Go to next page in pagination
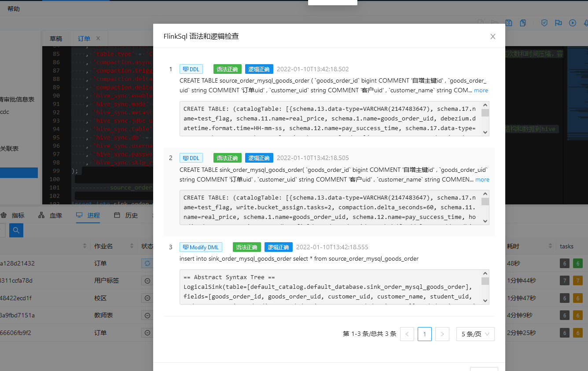The image size is (588, 371). coord(442,334)
